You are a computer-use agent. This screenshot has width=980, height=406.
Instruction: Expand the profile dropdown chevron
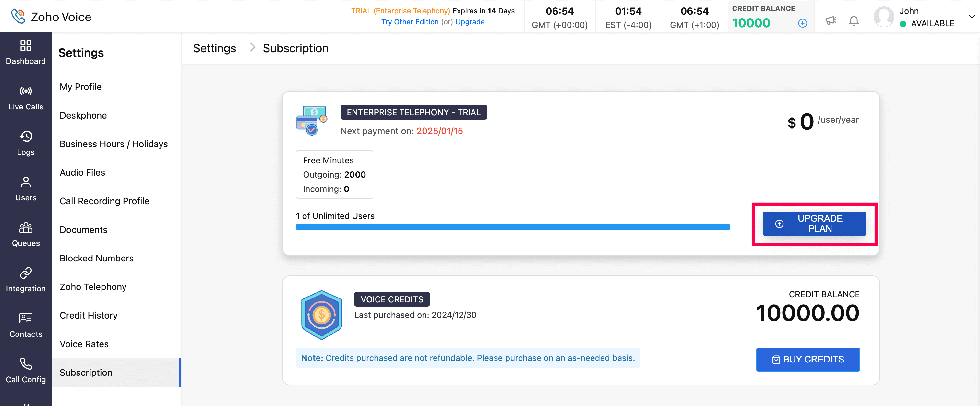(971, 16)
